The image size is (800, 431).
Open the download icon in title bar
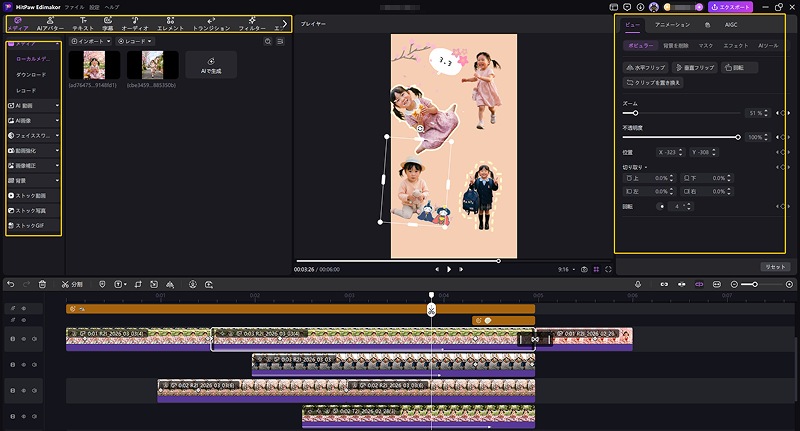tap(640, 7)
